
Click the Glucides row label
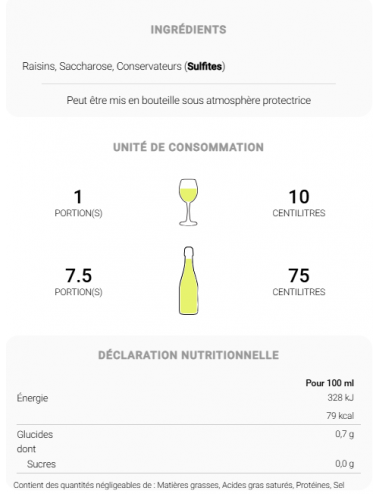point(35,434)
